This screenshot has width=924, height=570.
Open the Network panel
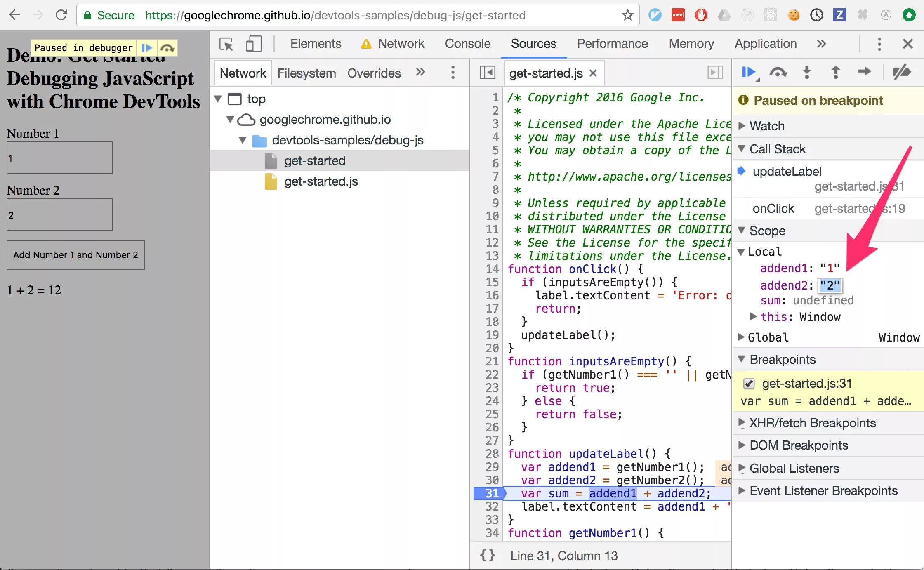[401, 44]
